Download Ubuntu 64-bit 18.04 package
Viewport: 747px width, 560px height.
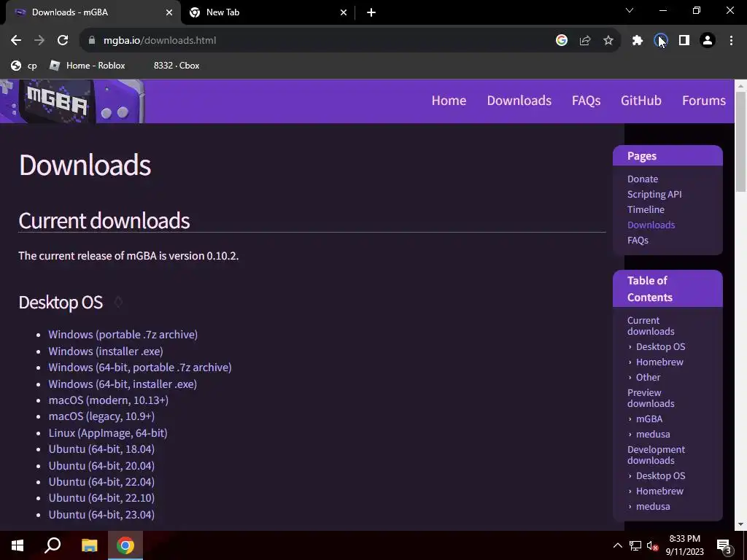tap(101, 449)
